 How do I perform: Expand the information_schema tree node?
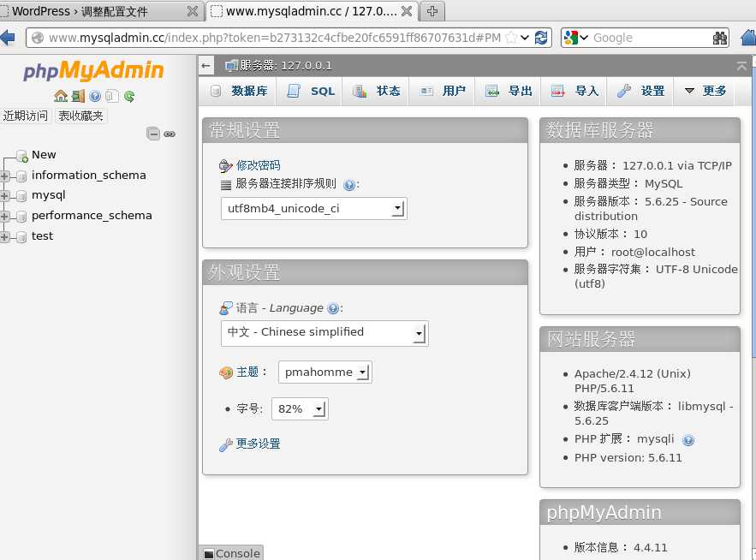(x=4, y=176)
